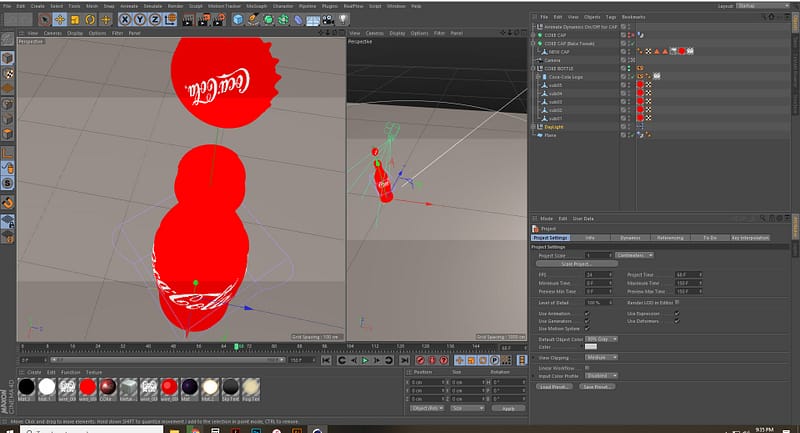
Task: Open the Project Scale units dropdown
Action: pos(634,255)
